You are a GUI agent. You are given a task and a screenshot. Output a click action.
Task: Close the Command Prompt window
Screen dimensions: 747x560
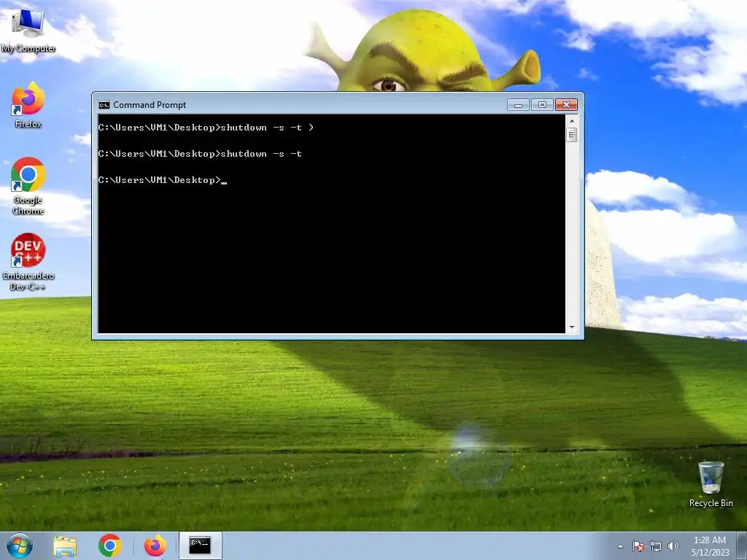566,105
